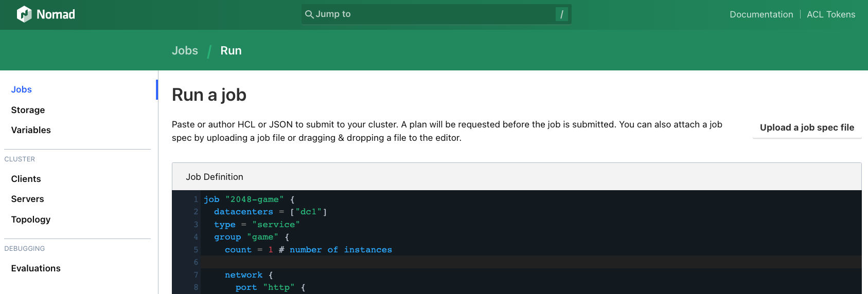Navigate to Jobs in the breadcrumb
Image resolution: width=868 pixels, height=294 pixels.
[185, 50]
